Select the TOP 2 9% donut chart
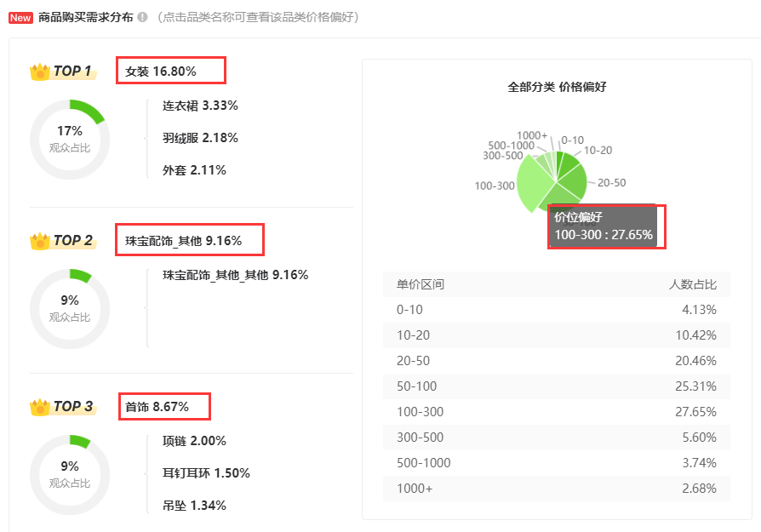761x532 pixels. coord(70,309)
